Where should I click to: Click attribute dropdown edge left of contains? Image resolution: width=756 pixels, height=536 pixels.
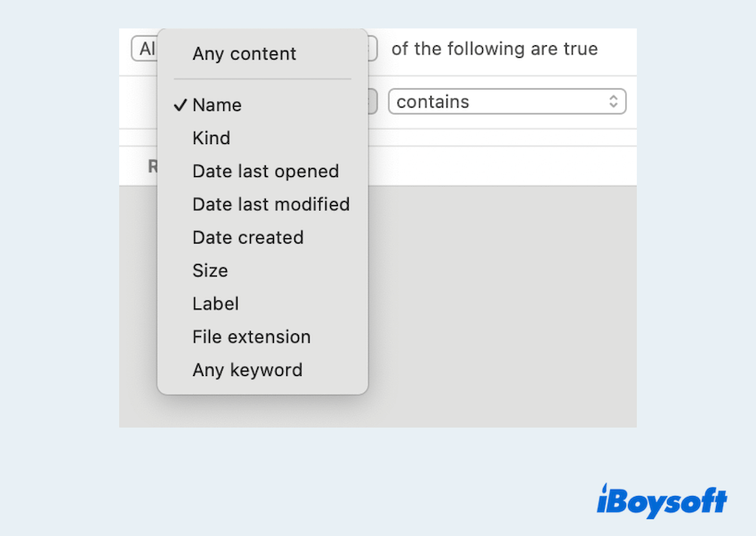tap(374, 102)
